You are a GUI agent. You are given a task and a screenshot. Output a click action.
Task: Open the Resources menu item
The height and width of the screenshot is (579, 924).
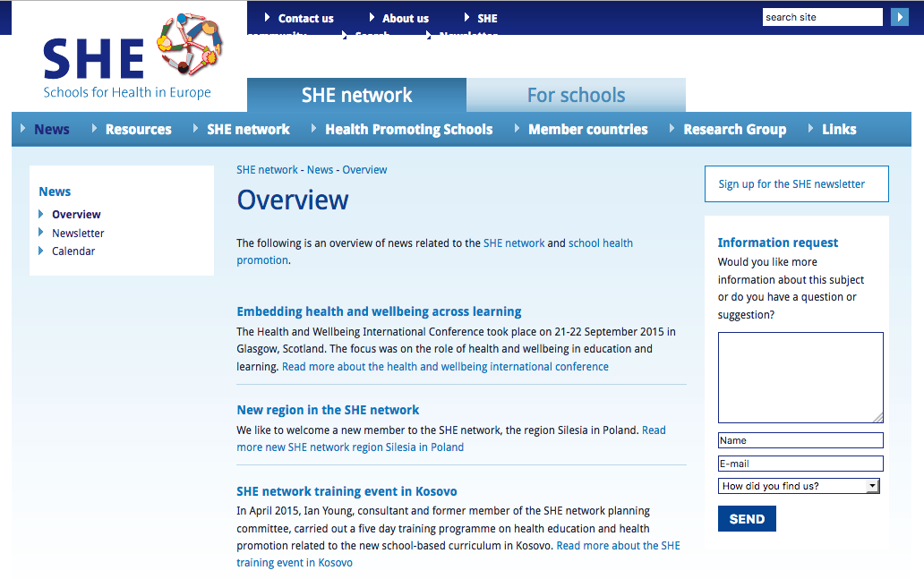[139, 129]
